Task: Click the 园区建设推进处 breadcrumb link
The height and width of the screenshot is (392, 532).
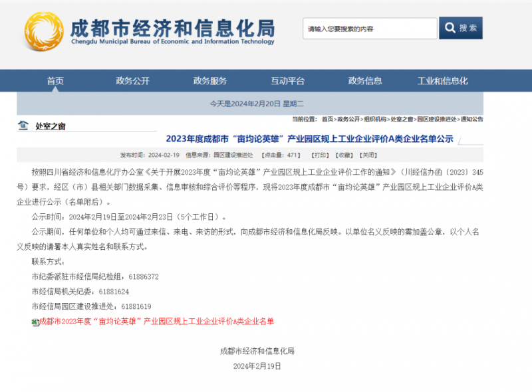Action: point(437,119)
